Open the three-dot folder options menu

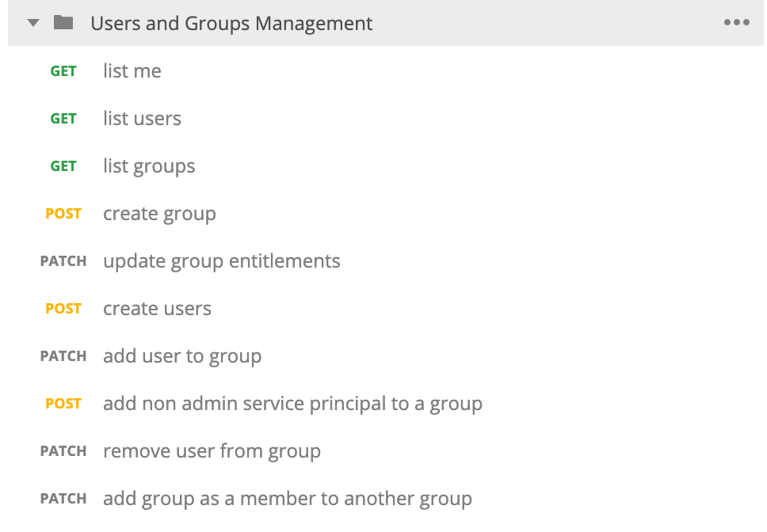click(x=736, y=23)
